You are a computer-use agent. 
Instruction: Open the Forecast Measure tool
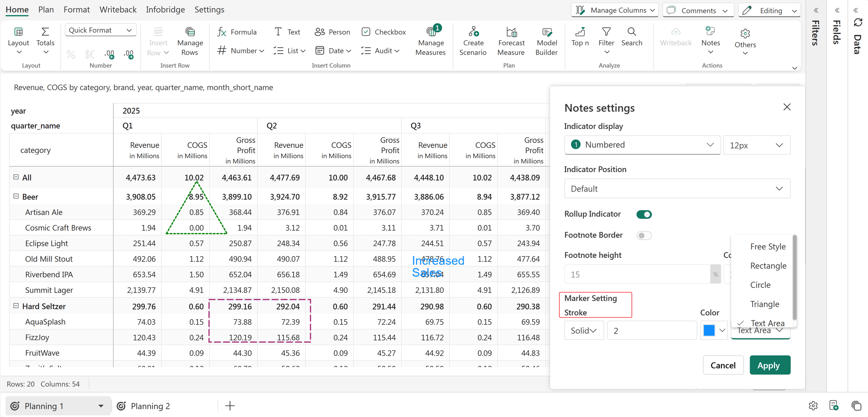tap(511, 41)
